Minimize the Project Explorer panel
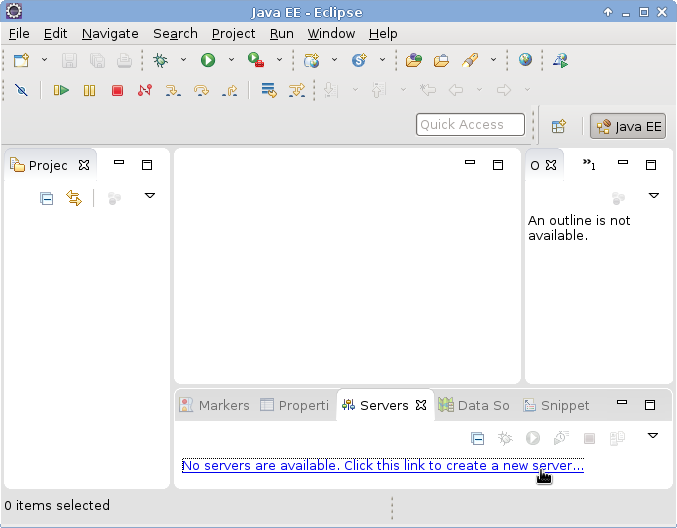677x528 pixels. (x=119, y=162)
